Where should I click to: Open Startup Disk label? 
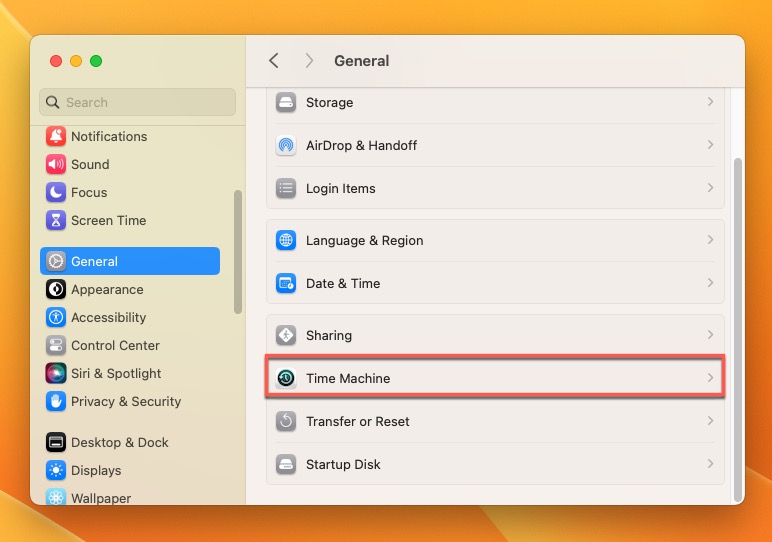(343, 464)
